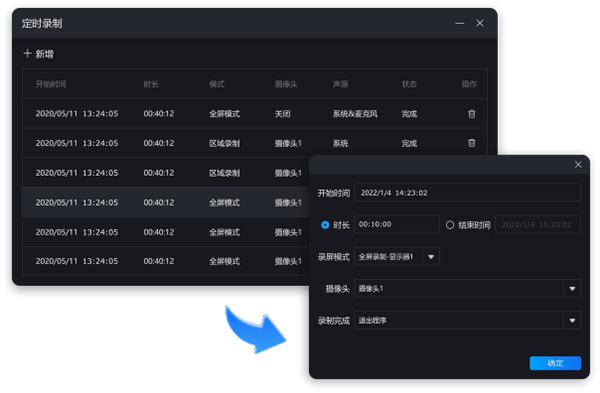Open the 录制完成 dropdown arrow
Viewport: 600px width, 393px height.
pos(572,320)
